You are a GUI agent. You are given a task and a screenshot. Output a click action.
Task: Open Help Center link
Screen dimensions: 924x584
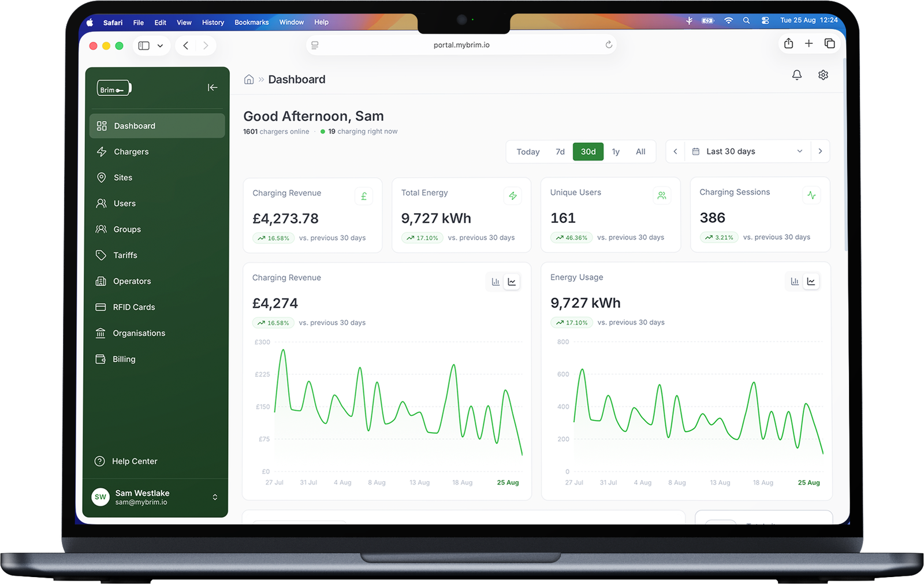tap(135, 462)
